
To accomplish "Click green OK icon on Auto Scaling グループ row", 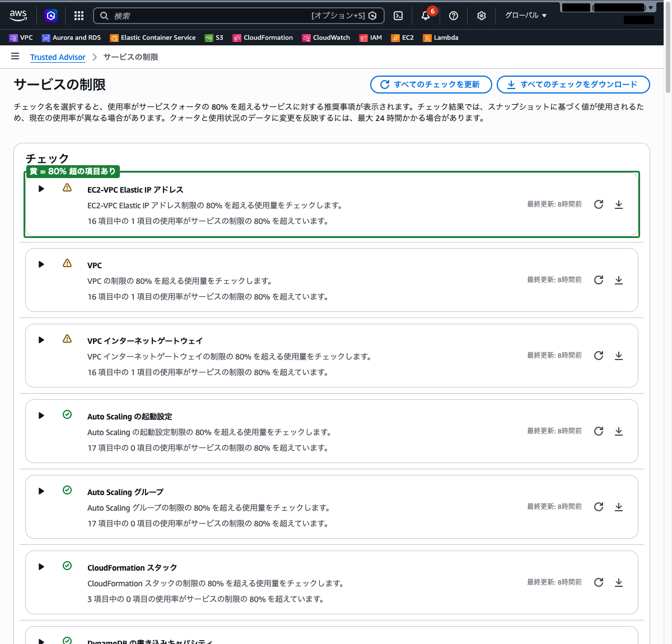I will click(67, 490).
